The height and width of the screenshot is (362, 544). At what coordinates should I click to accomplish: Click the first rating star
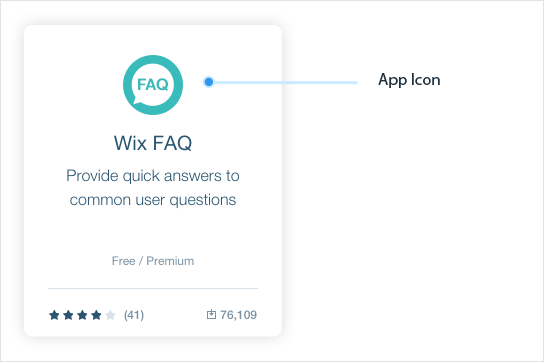coord(54,315)
